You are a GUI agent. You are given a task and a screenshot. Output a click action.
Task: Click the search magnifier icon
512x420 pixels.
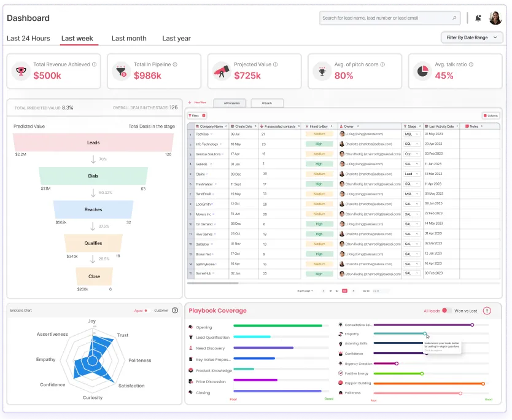(x=454, y=18)
